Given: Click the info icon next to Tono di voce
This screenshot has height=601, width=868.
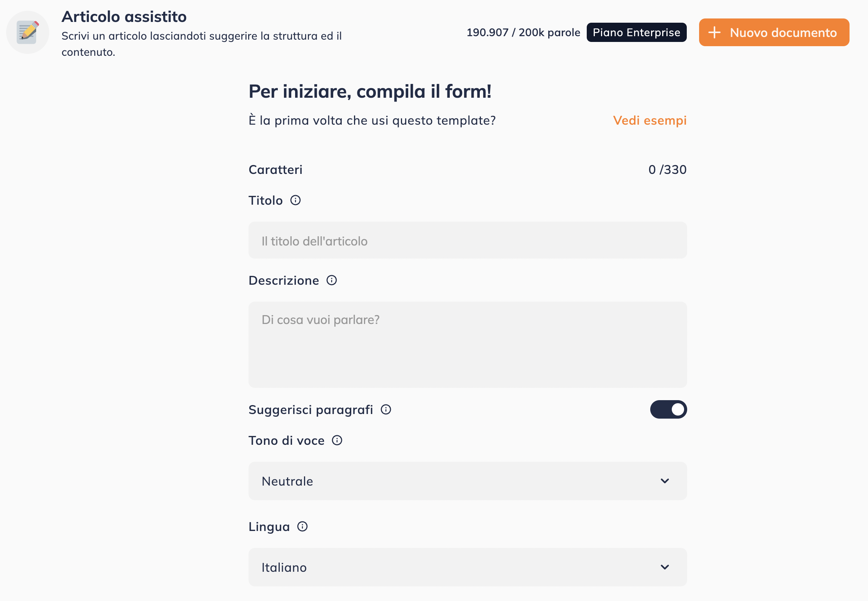Looking at the screenshot, I should pos(337,441).
